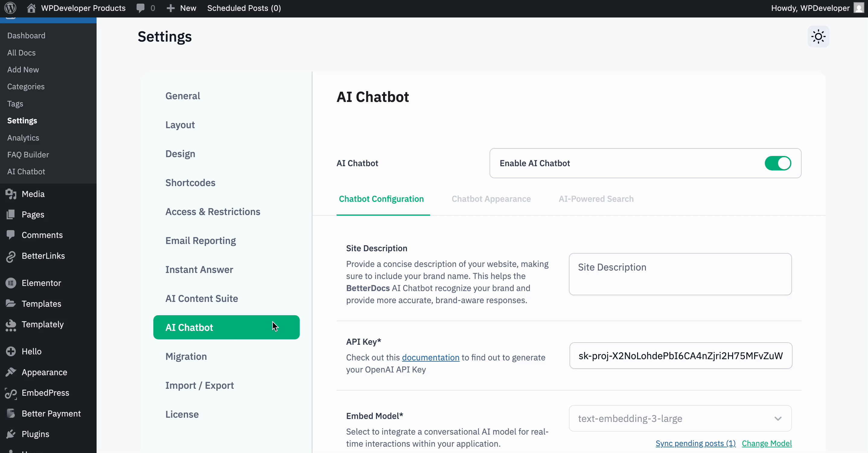Select the Pages sidebar icon

tap(11, 214)
